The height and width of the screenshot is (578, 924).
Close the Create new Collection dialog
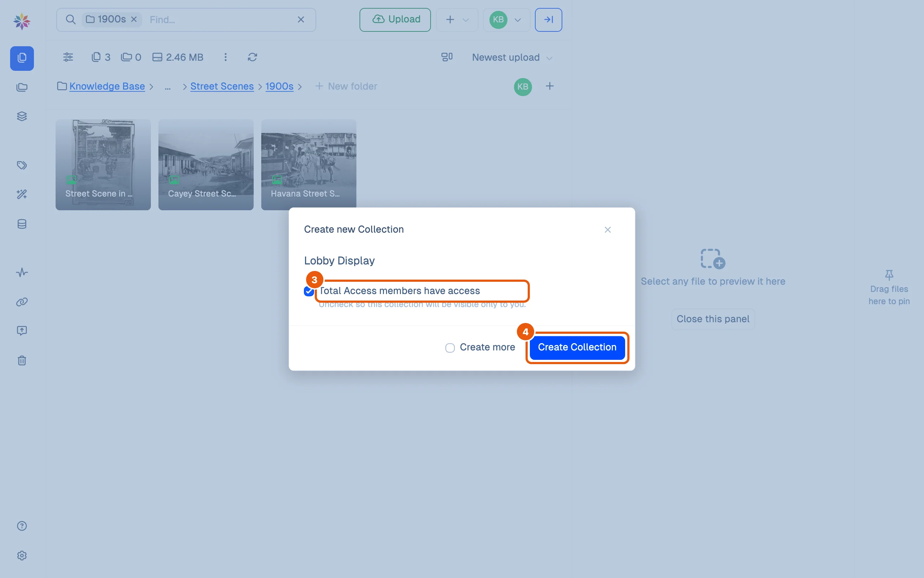607,230
